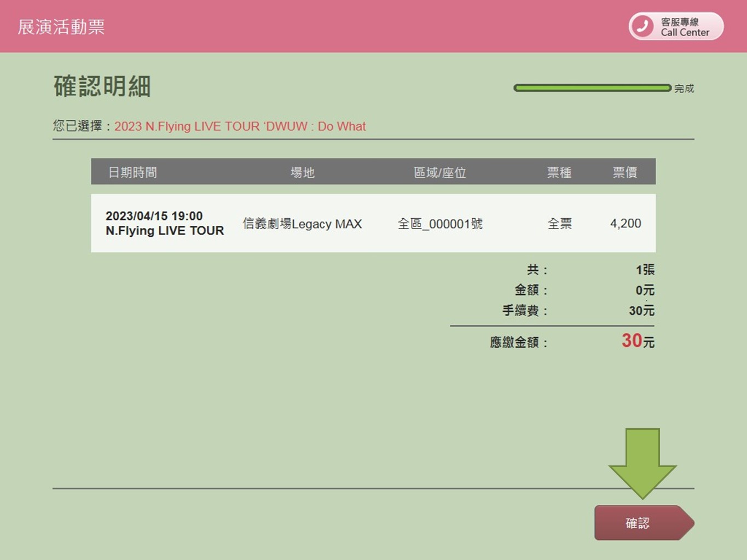This screenshot has width=747, height=560.
Task: Click the 票種 column header
Action: tap(559, 172)
